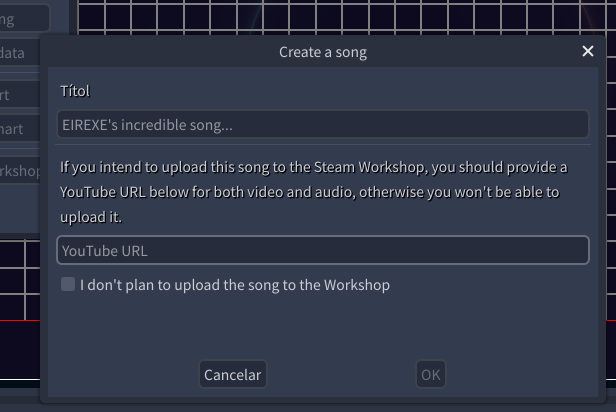Click the partially hidden 'orkshop' sidebar button
This screenshot has width=616, height=412.
pyautogui.click(x=20, y=171)
